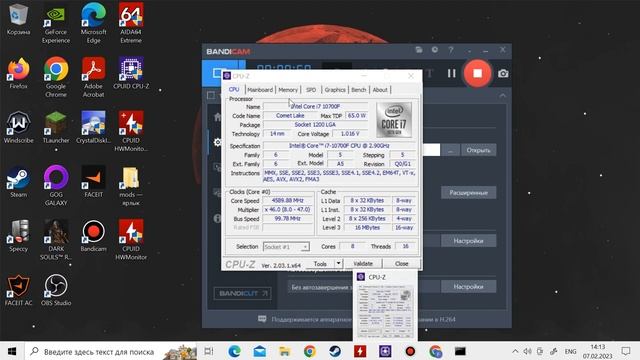
Task: Go to the Bench tab in CPU-Z
Action: [x=359, y=90]
